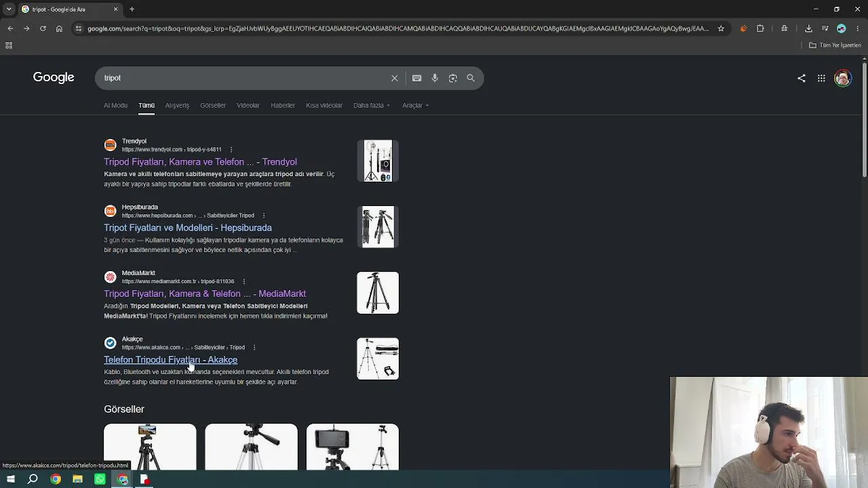Select the Tümü results tab
This screenshot has height=488, width=868.
146,105
